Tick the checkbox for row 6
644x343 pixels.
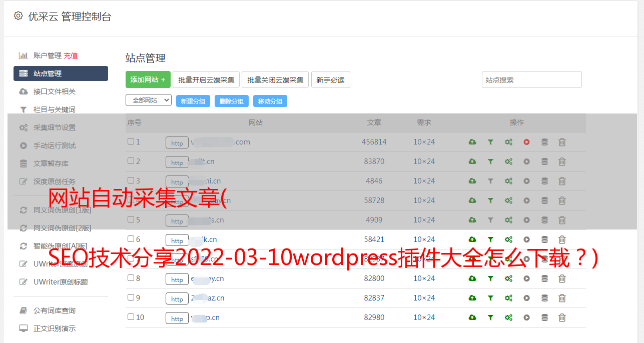[131, 239]
